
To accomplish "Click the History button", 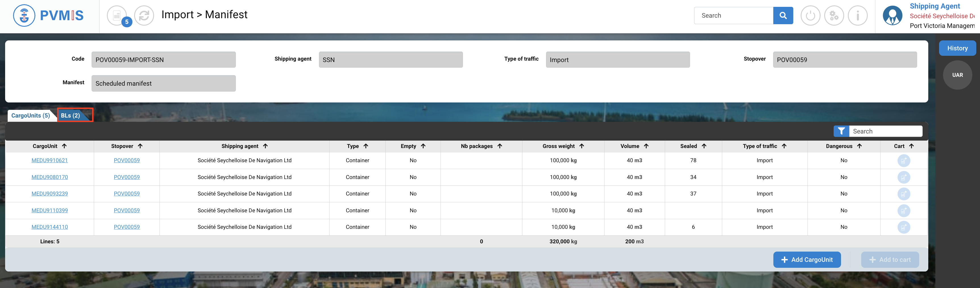I will tap(957, 48).
